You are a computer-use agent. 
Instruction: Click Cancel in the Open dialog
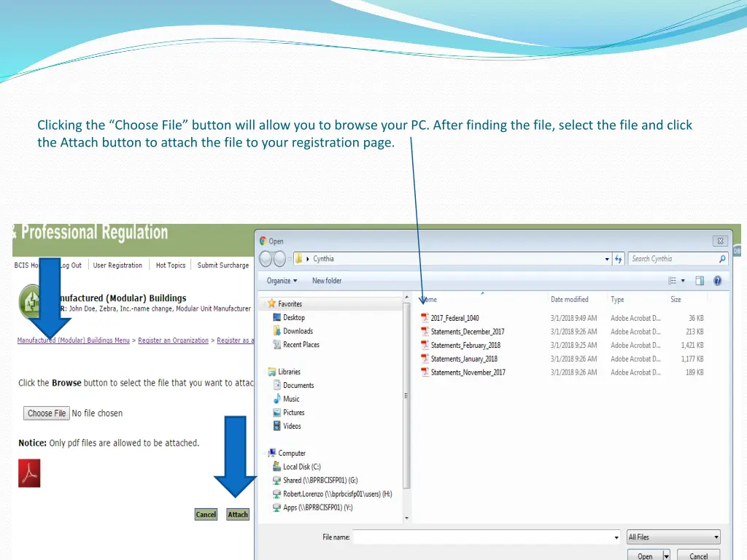click(698, 556)
